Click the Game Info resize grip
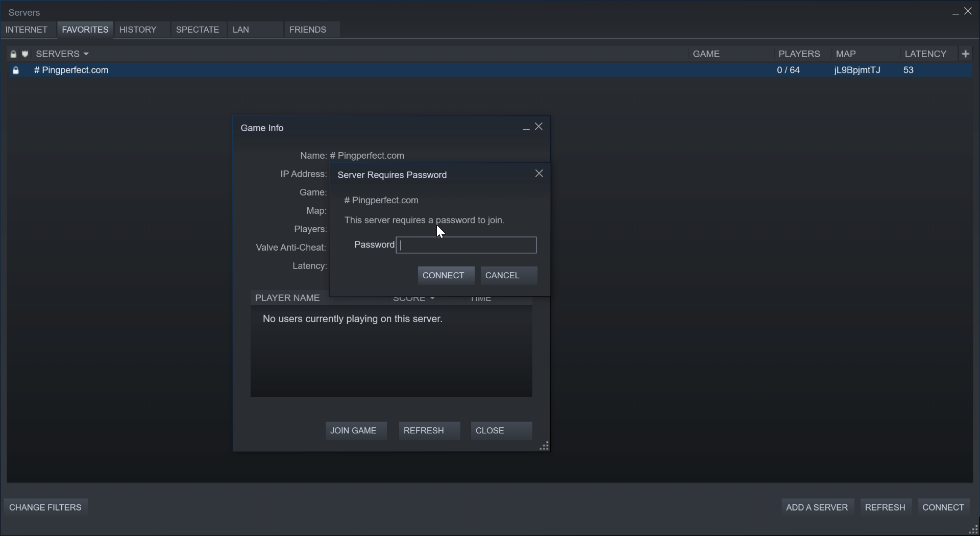Screen dimensions: 980x536 tap(544, 446)
